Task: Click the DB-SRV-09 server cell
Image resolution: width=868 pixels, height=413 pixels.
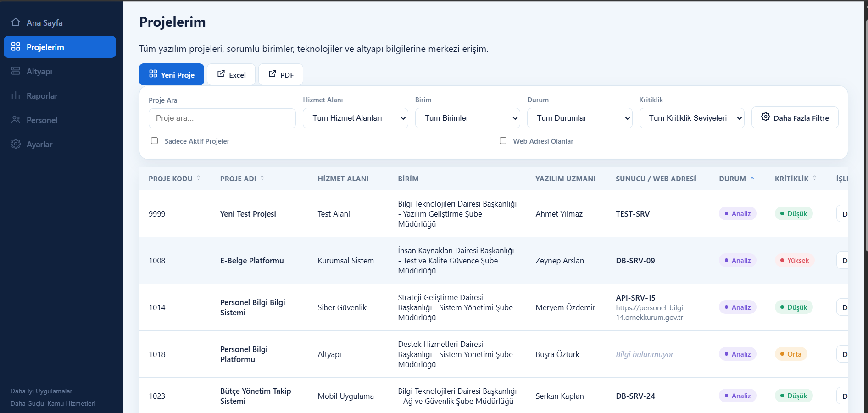Action: click(x=635, y=261)
